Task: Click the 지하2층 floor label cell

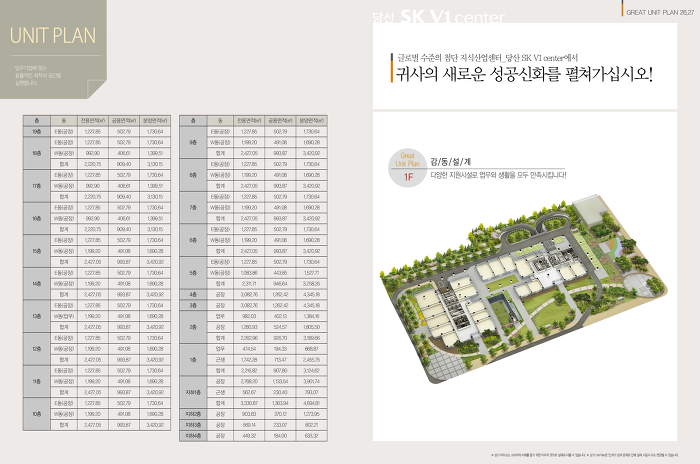Action: (193, 414)
